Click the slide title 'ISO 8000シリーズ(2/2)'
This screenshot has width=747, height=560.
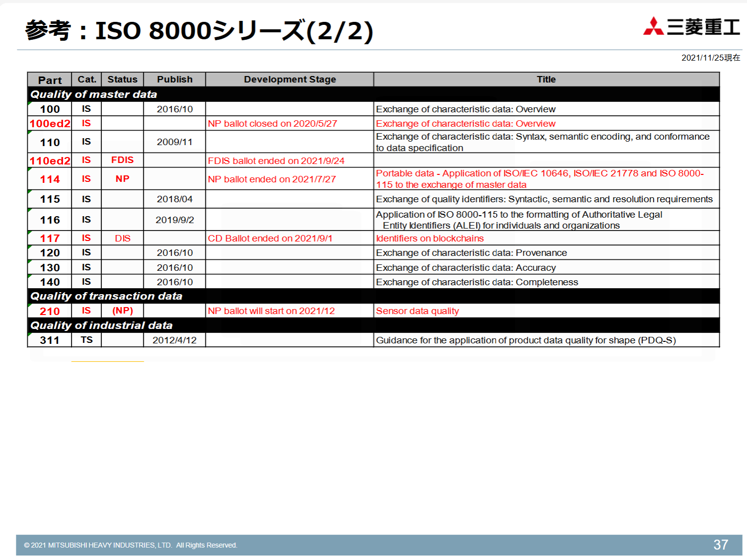(234, 31)
